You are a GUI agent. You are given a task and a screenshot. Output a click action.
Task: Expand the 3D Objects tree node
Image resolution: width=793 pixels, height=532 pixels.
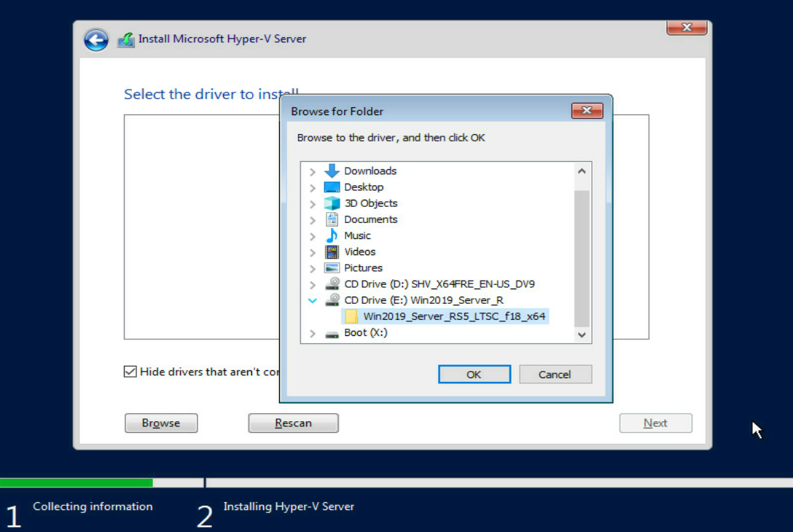point(313,204)
